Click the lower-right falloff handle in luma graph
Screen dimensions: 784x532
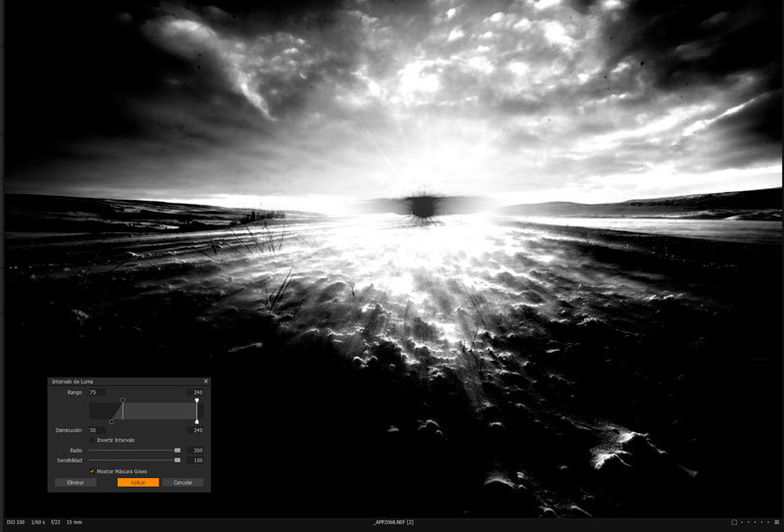pos(197,422)
